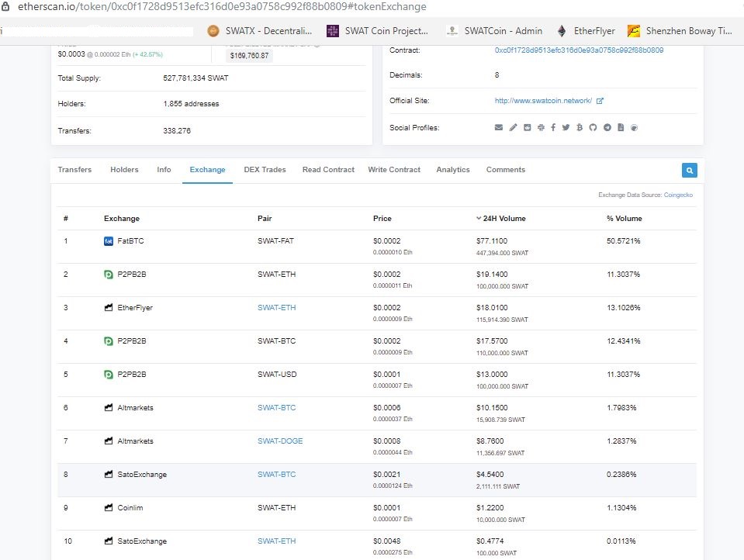Image resolution: width=744 pixels, height=560 pixels.
Task: Visit the Twitter social profile icon
Action: coord(566,127)
